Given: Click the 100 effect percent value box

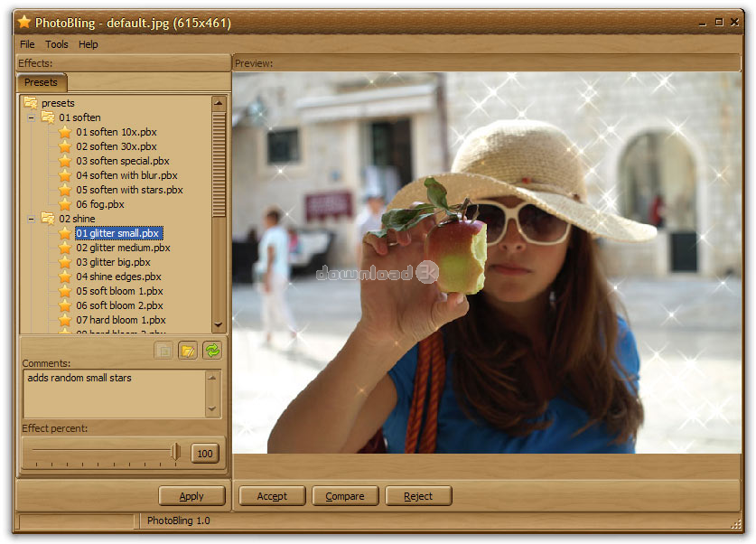Looking at the screenshot, I should coord(205,454).
